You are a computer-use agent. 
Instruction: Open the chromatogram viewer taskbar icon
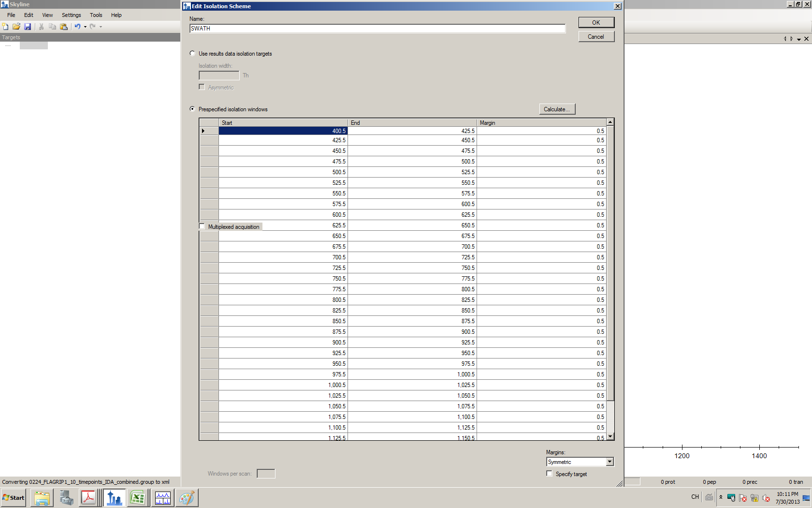coord(162,497)
